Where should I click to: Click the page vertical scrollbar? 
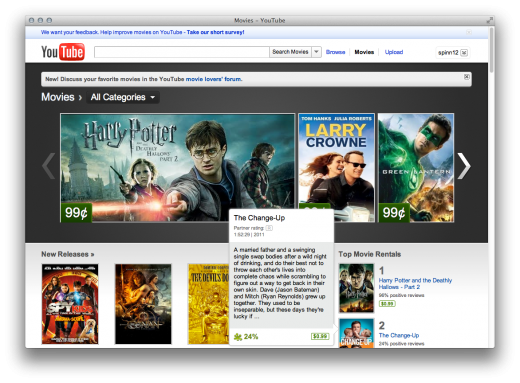[x=491, y=50]
